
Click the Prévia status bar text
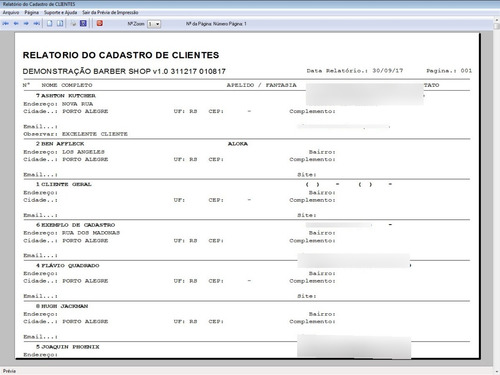[9, 371]
